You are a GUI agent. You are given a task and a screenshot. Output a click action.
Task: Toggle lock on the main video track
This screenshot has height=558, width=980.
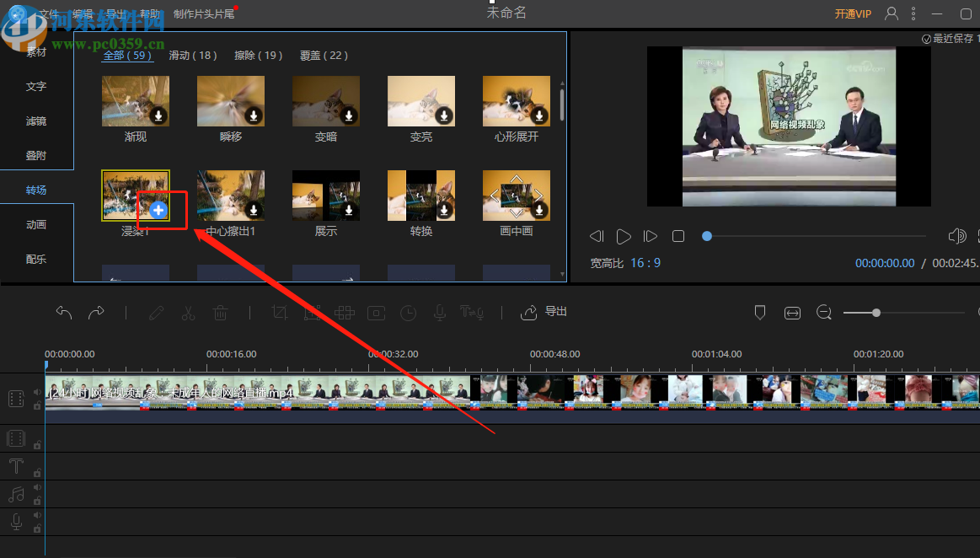tap(38, 405)
